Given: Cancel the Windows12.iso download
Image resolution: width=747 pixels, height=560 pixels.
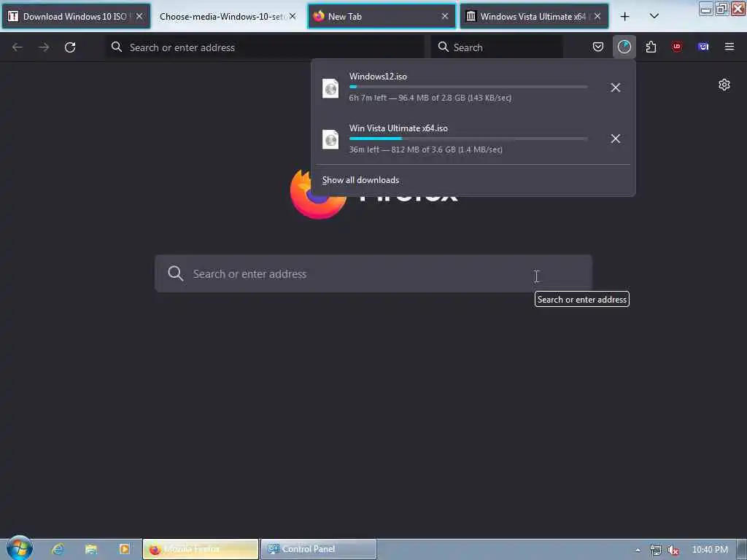Looking at the screenshot, I should click(616, 87).
